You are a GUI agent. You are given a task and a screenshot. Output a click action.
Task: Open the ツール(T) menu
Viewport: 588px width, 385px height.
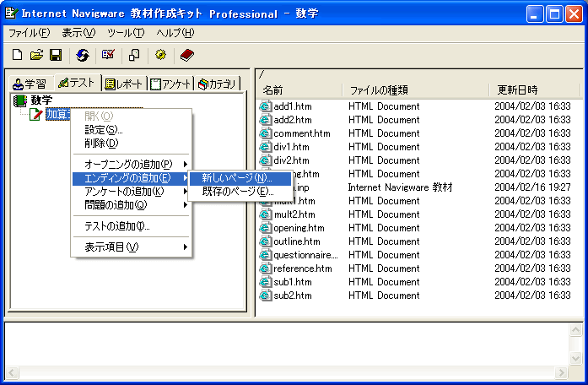(x=125, y=33)
